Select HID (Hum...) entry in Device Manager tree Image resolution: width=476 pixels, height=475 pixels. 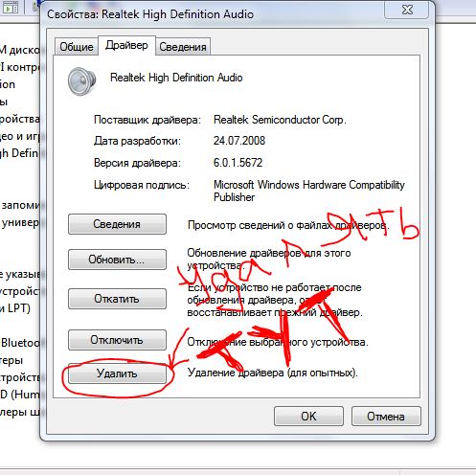tap(20, 395)
